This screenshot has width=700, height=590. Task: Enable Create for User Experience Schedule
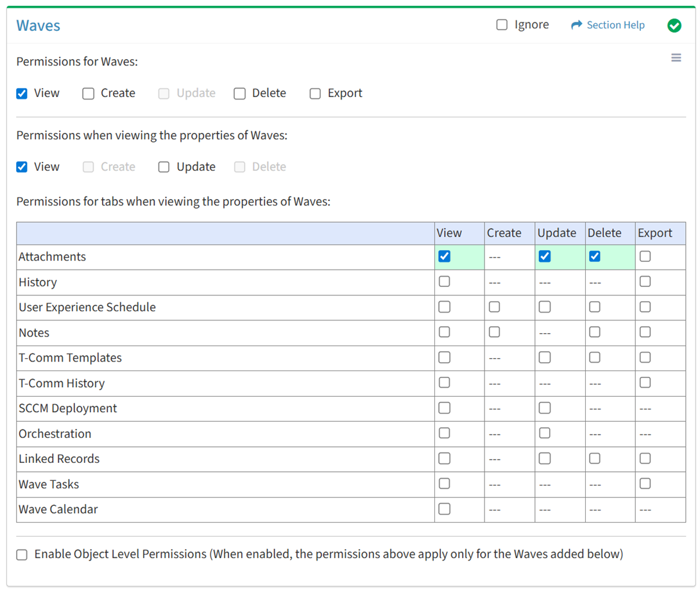pos(494,307)
